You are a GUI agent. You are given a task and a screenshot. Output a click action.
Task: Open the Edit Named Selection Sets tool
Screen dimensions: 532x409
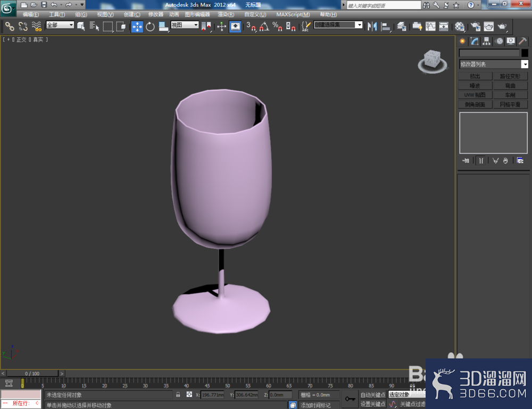click(306, 27)
